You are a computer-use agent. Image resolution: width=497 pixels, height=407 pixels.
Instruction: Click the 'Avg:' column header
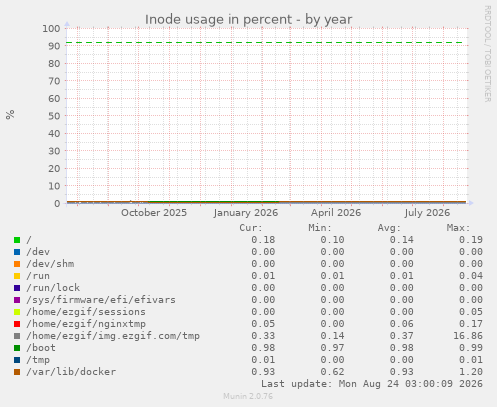(389, 228)
